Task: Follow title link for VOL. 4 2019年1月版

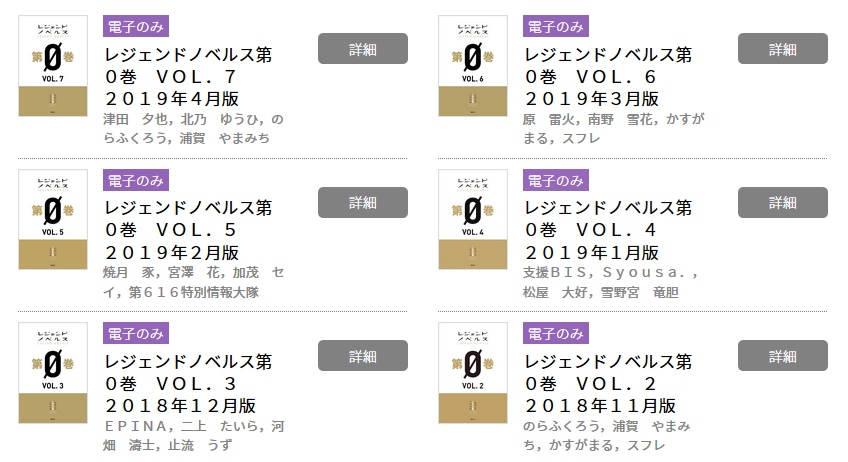Action: (608, 230)
